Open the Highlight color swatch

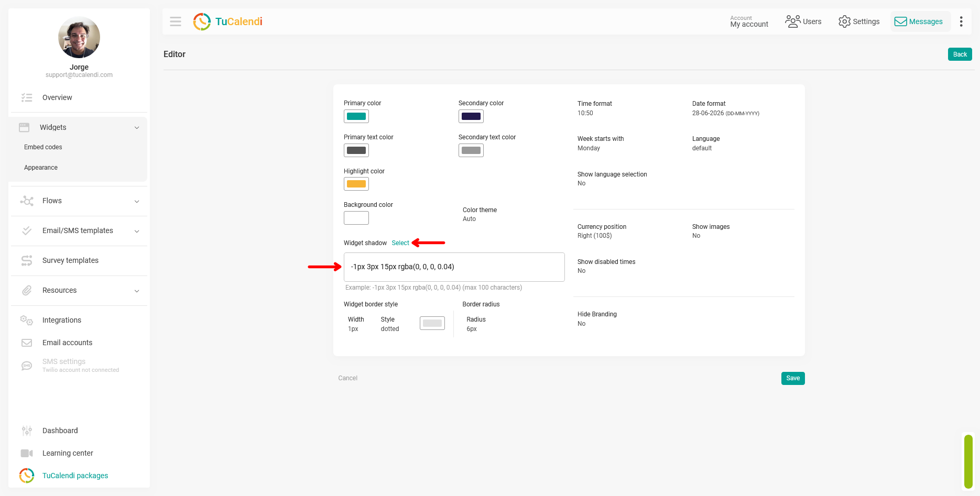[x=356, y=184]
